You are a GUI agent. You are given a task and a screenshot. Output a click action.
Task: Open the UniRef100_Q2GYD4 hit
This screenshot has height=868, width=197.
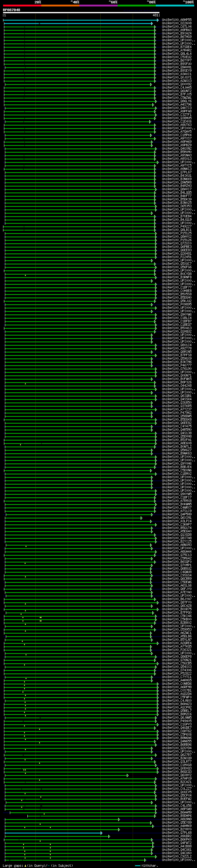click(177, 748)
